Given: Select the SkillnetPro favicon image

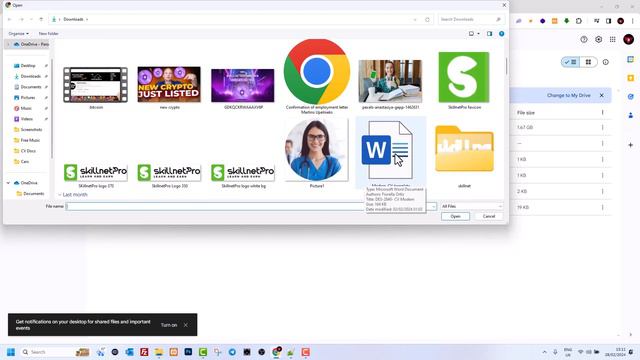Looking at the screenshot, I should click(464, 77).
